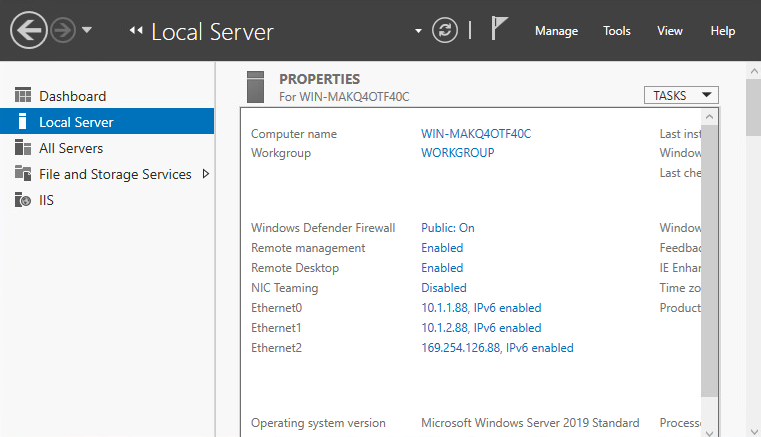Click the refresh icon in header
Screen dimensions: 761x437
coord(444,31)
